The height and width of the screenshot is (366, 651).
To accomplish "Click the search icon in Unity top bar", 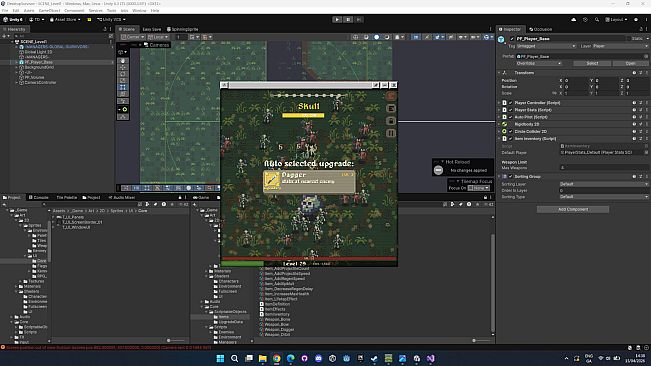I will pyautogui.click(x=597, y=20).
